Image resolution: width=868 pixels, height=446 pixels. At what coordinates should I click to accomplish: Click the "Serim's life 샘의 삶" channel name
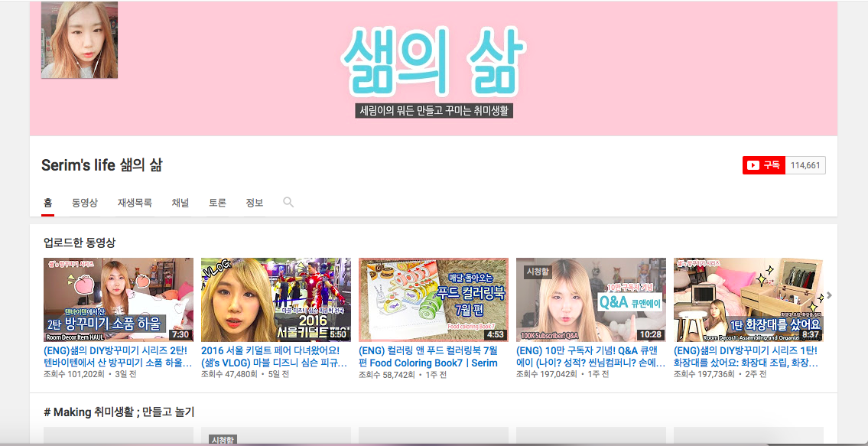click(103, 164)
